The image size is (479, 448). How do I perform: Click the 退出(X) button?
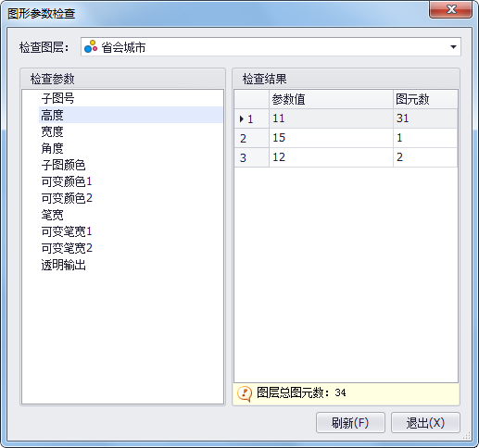425,423
